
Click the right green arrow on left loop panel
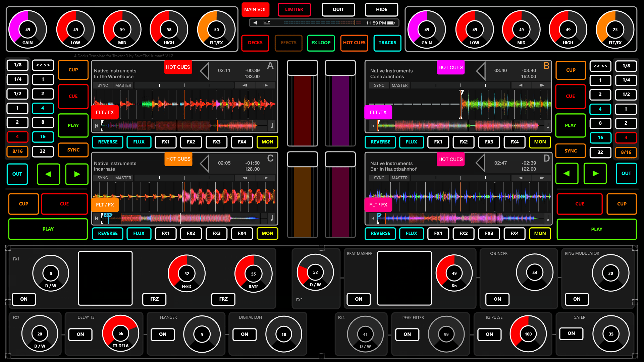click(77, 174)
